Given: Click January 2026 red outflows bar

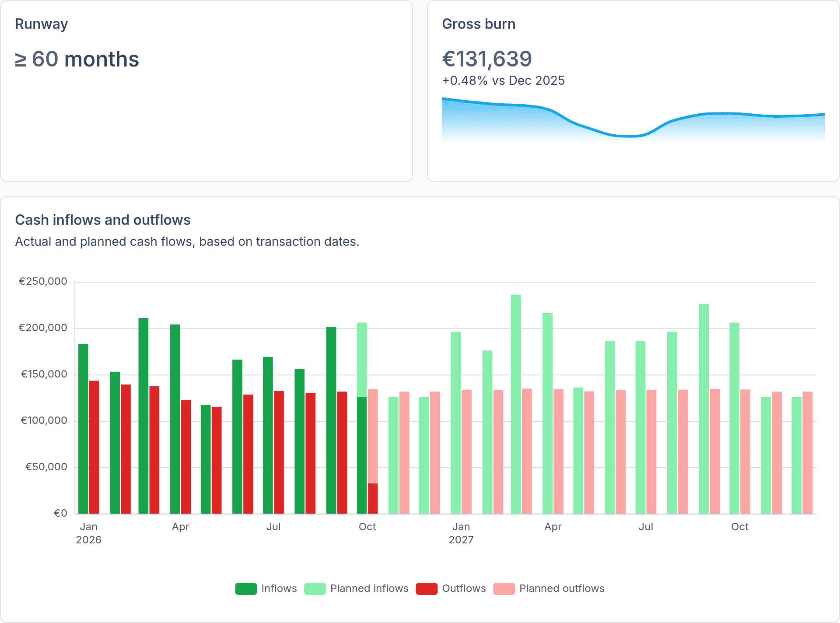Looking at the screenshot, I should point(94,447).
